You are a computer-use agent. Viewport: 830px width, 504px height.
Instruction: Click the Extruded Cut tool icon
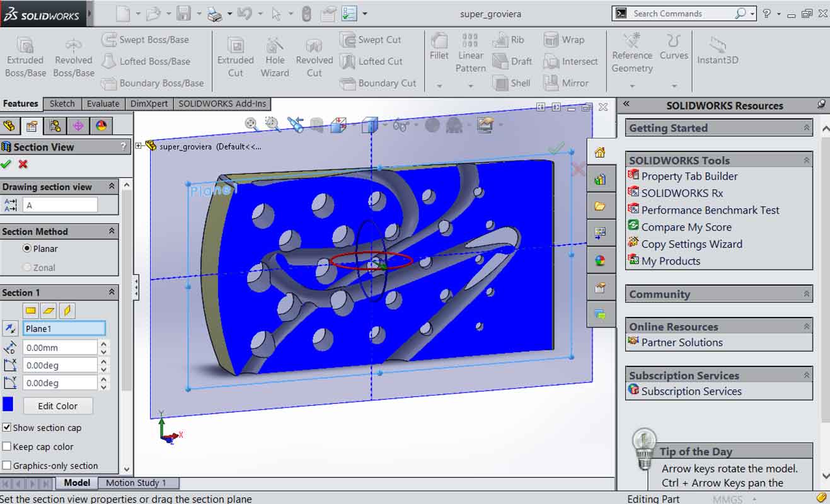point(236,45)
